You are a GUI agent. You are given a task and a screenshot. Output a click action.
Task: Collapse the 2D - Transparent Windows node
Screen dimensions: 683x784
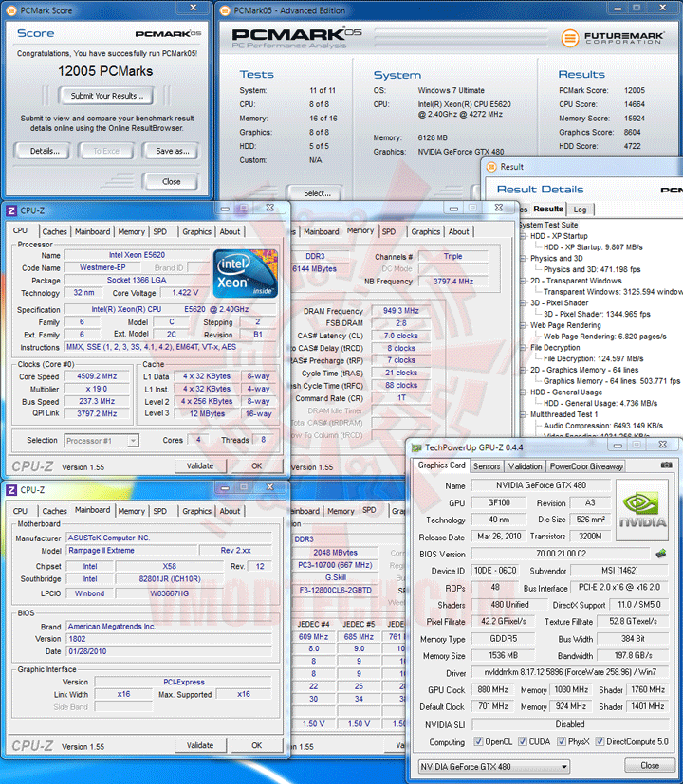coord(524,281)
